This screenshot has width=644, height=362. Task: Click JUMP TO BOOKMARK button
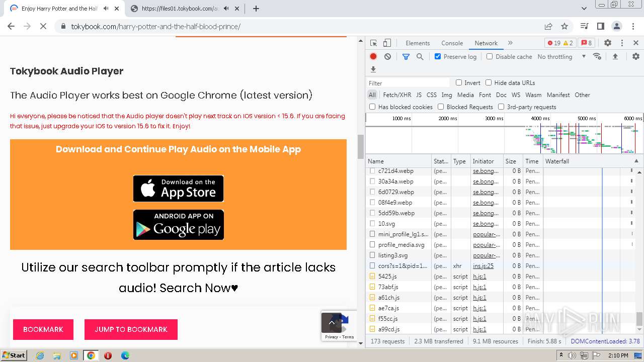tap(131, 329)
